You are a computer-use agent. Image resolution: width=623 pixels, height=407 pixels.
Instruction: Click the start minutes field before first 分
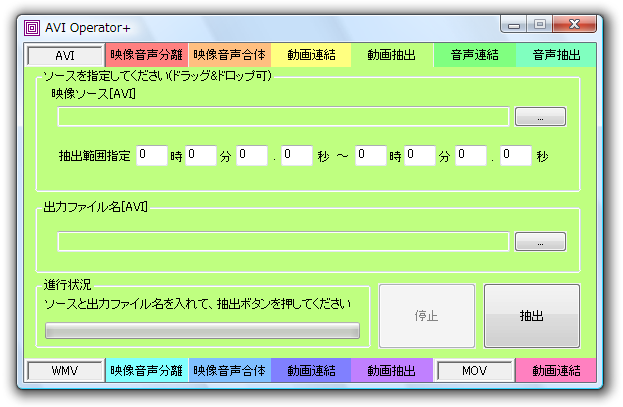tap(201, 155)
